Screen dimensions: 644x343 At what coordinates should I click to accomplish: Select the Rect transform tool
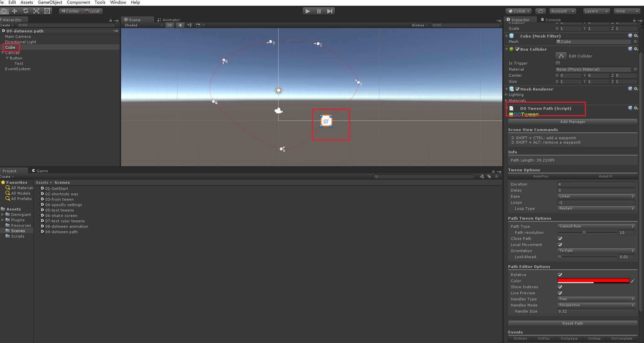pos(47,11)
